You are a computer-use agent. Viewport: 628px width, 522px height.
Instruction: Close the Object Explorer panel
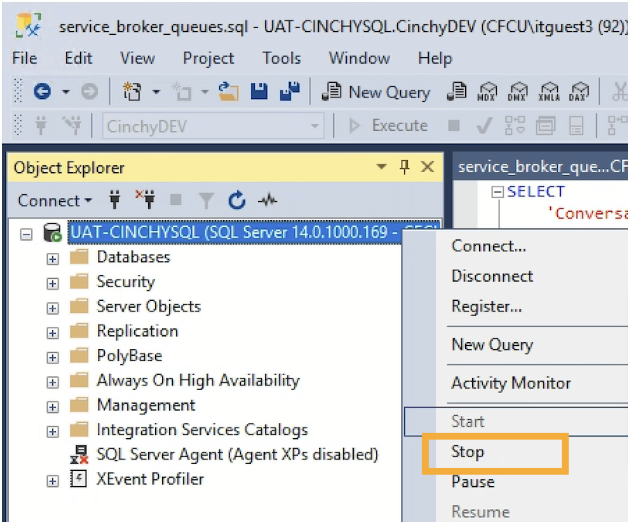[x=428, y=166]
